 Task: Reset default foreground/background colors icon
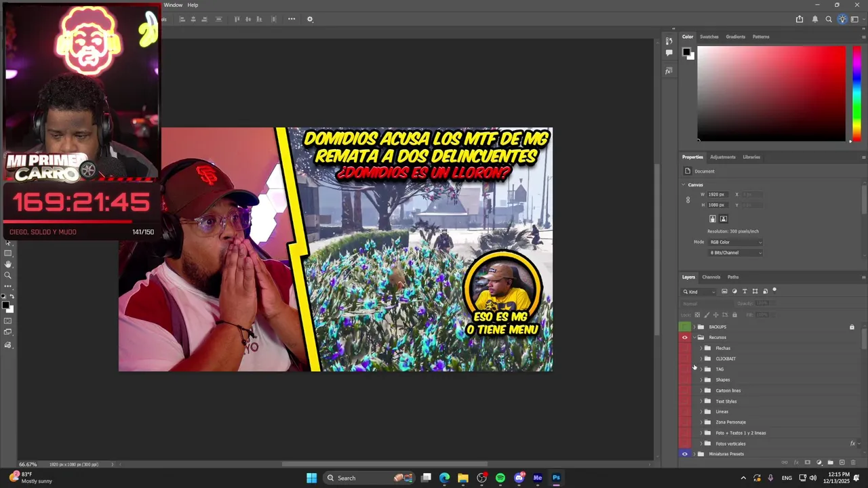click(x=3, y=296)
